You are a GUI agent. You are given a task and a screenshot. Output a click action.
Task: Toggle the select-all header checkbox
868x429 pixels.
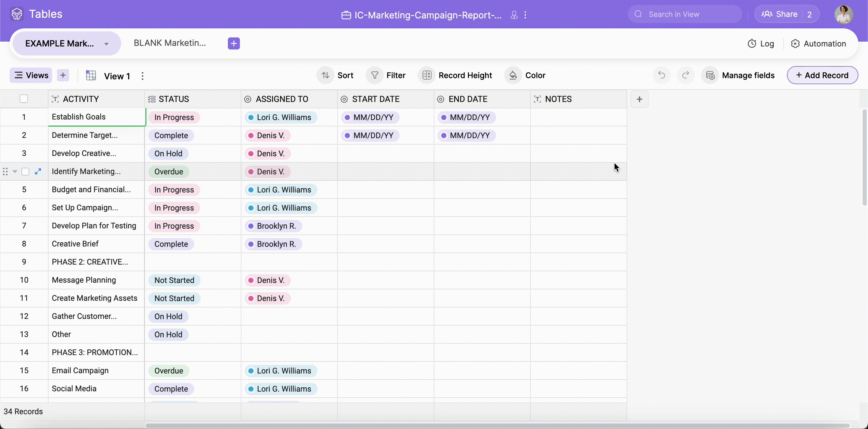24,99
